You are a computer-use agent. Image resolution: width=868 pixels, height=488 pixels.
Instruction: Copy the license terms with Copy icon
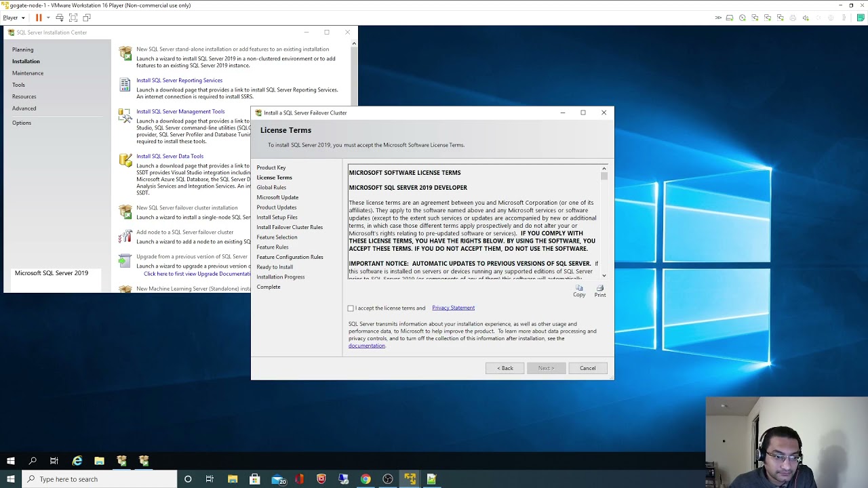click(579, 291)
